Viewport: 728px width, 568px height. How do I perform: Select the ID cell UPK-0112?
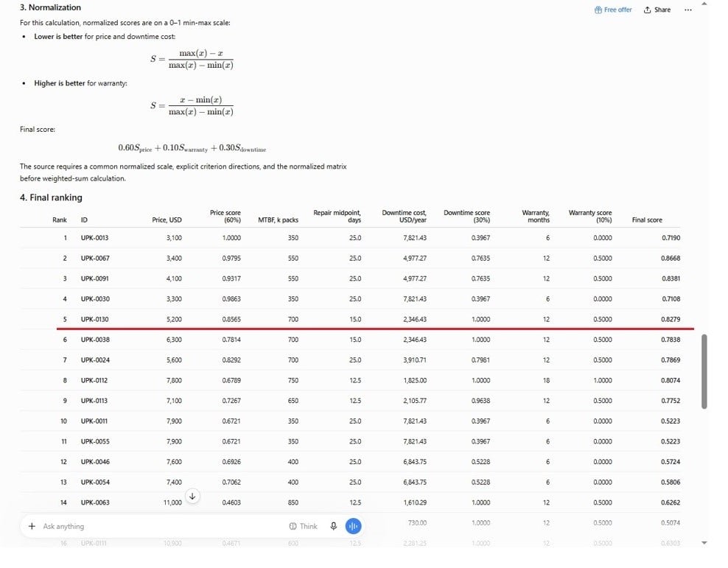[94, 381]
